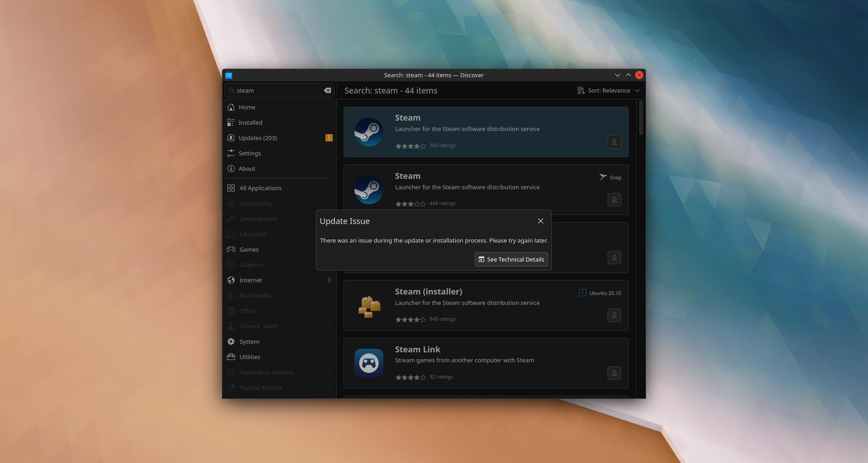The image size is (868, 463).
Task: Click the Internet globe icon
Action: point(231,280)
